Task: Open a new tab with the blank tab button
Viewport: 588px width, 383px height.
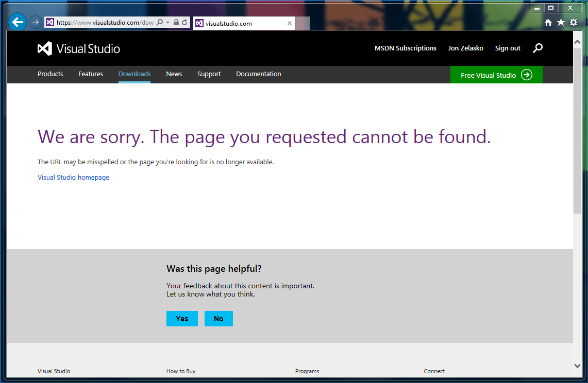Action: [x=303, y=23]
